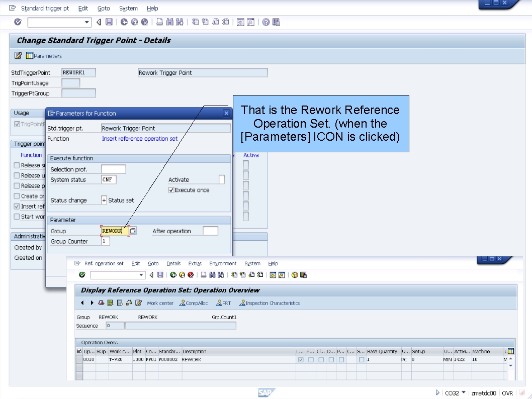
Task: Open the Goto menu in the main window
Action: click(104, 8)
